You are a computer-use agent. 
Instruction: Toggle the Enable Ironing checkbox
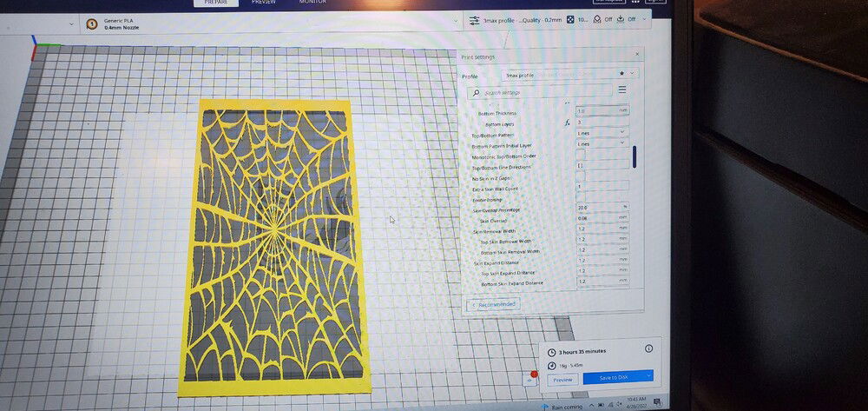coord(581,197)
